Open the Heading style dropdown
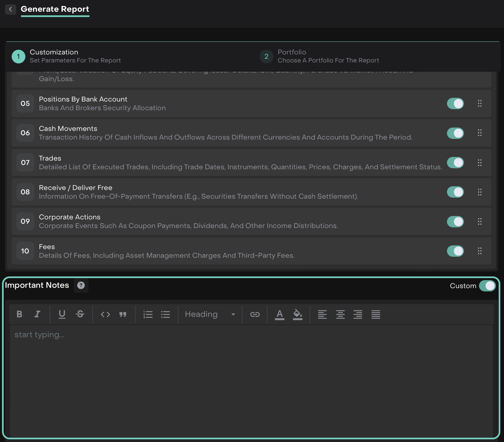Viewport: 504px width, 442px height. coord(210,314)
